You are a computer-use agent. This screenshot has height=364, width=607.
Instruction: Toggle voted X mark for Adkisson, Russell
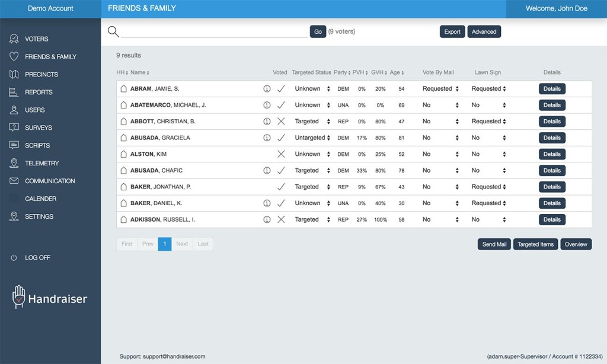(x=282, y=219)
